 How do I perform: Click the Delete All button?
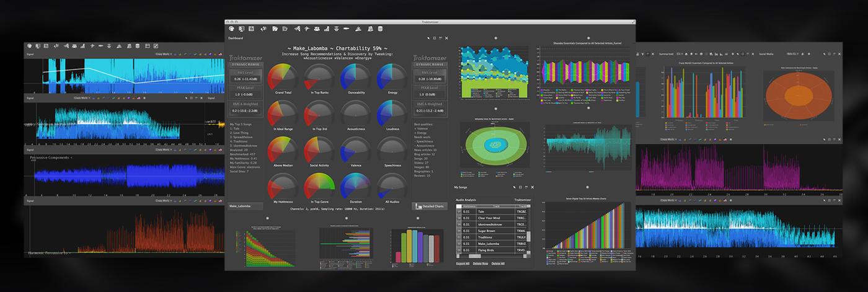498,263
